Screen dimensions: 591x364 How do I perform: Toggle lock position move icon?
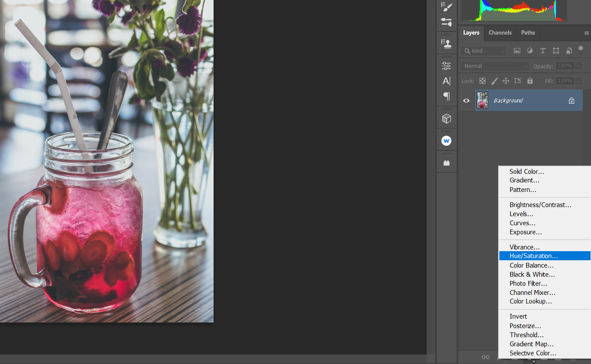[x=506, y=81]
